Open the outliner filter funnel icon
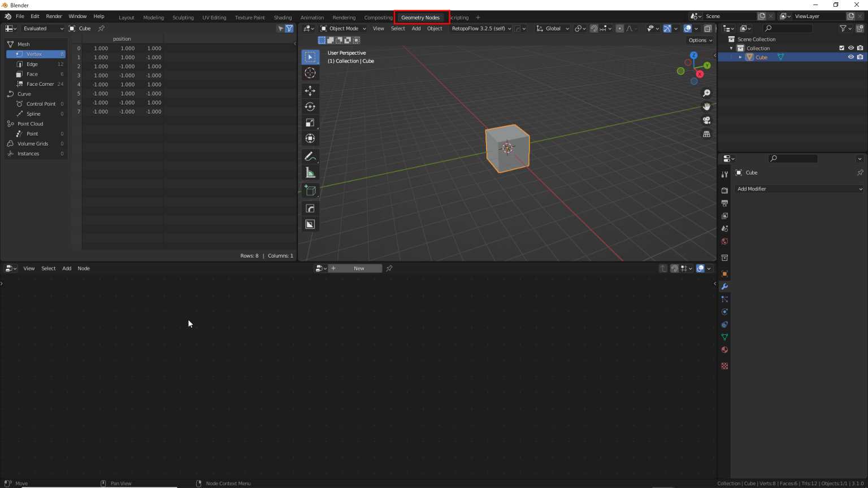This screenshot has width=868, height=488. (843, 28)
